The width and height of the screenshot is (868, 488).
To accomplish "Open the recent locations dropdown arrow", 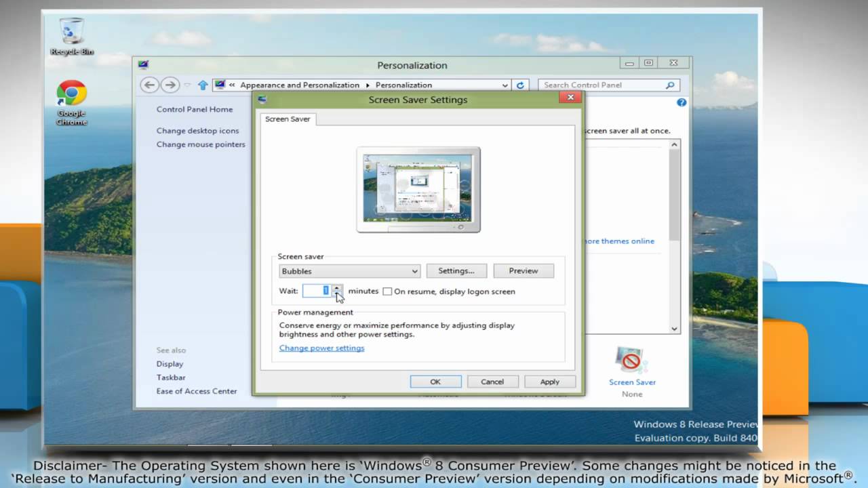I will pos(188,85).
